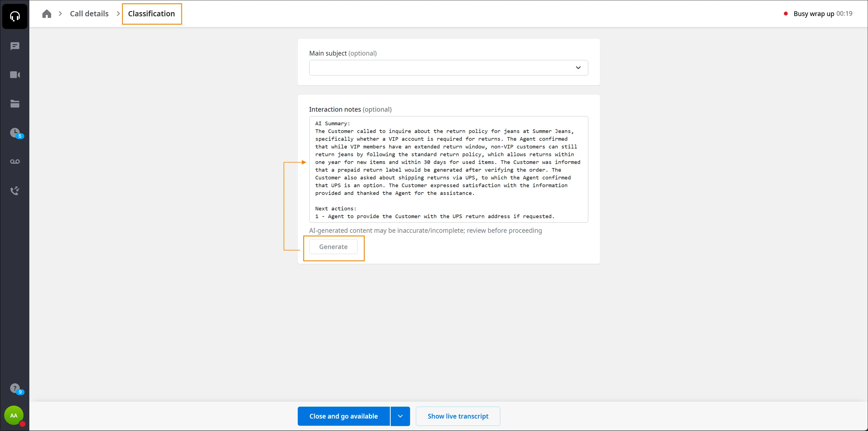Click the AI-generated content disclaimer text

pos(425,231)
